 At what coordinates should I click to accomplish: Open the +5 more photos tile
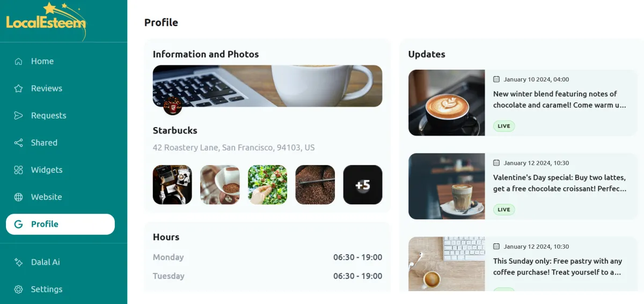click(363, 184)
